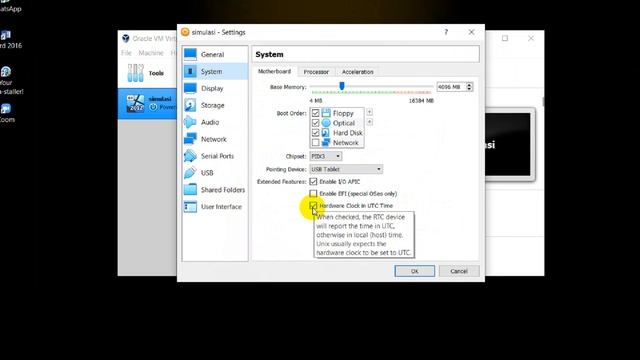The image size is (640, 360).
Task: Select Storage label in settings sidebar
Action: [x=213, y=105]
